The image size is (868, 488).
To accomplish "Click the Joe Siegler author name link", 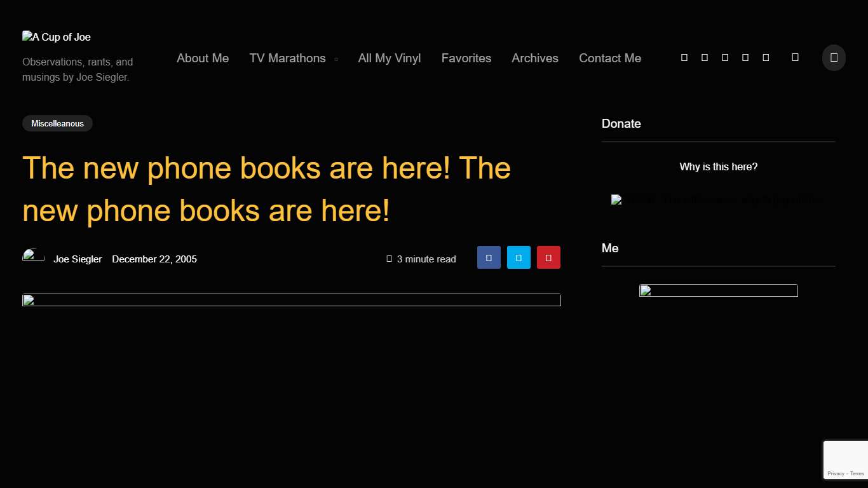I will click(78, 259).
